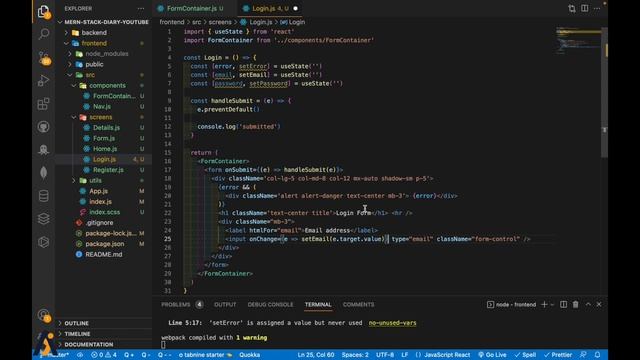Open editor more actions ellipsis
640x360 pixels.
click(597, 8)
